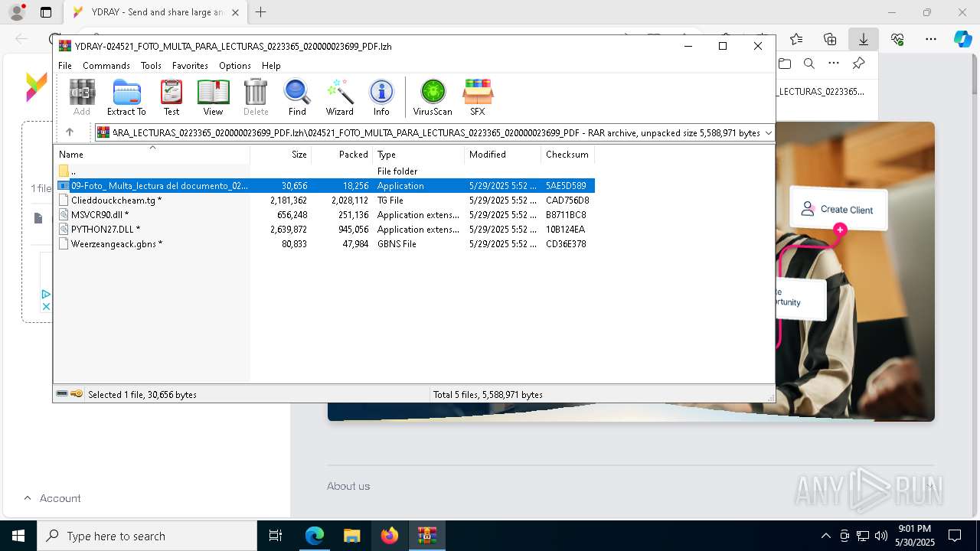The height and width of the screenshot is (551, 980).
Task: Sort file list by Name column
Action: point(152,155)
